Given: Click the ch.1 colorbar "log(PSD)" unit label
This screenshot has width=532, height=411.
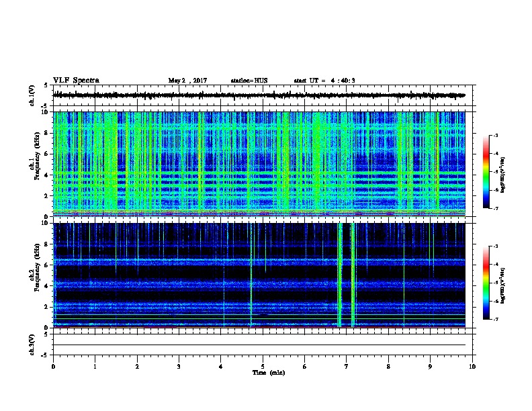Looking at the screenshot, I should coord(502,175).
